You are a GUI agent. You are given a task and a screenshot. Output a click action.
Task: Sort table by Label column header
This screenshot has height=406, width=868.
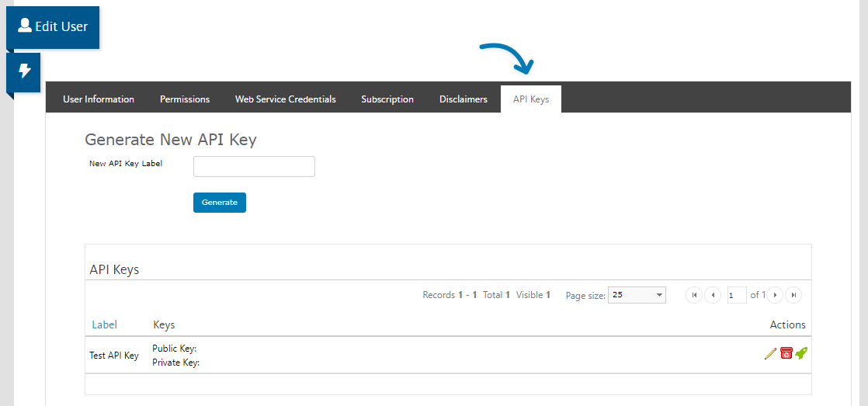tap(104, 324)
